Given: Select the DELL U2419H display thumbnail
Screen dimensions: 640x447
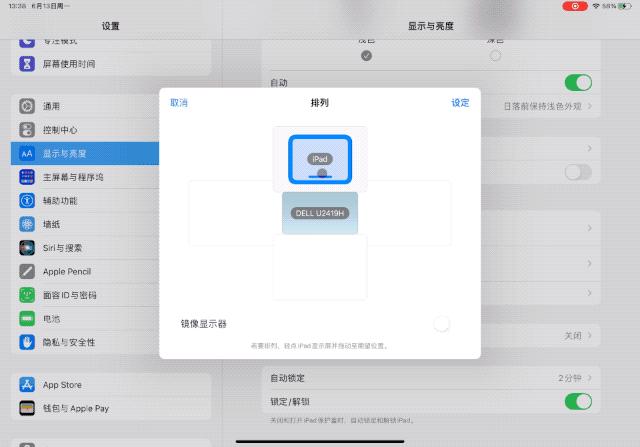Looking at the screenshot, I should tap(320, 213).
